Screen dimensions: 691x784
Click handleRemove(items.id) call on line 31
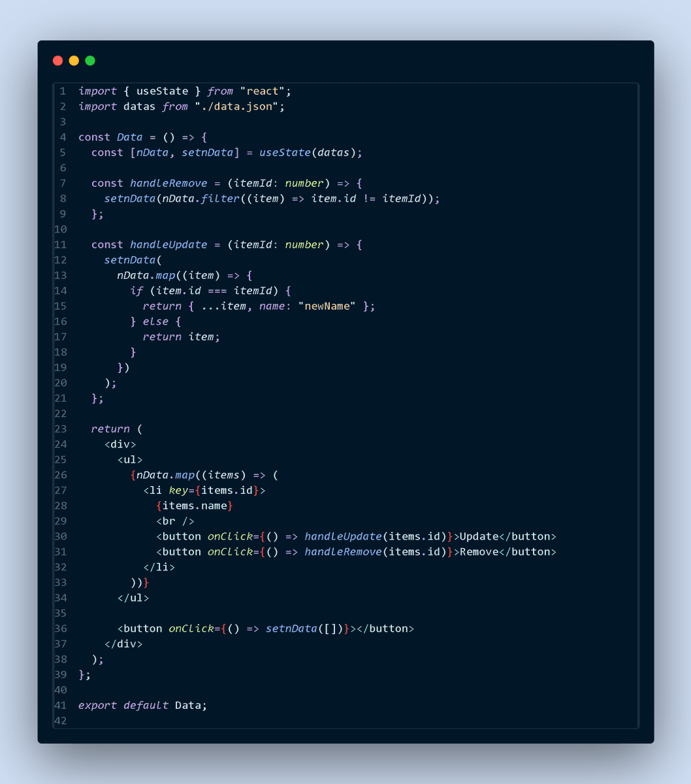point(376,552)
